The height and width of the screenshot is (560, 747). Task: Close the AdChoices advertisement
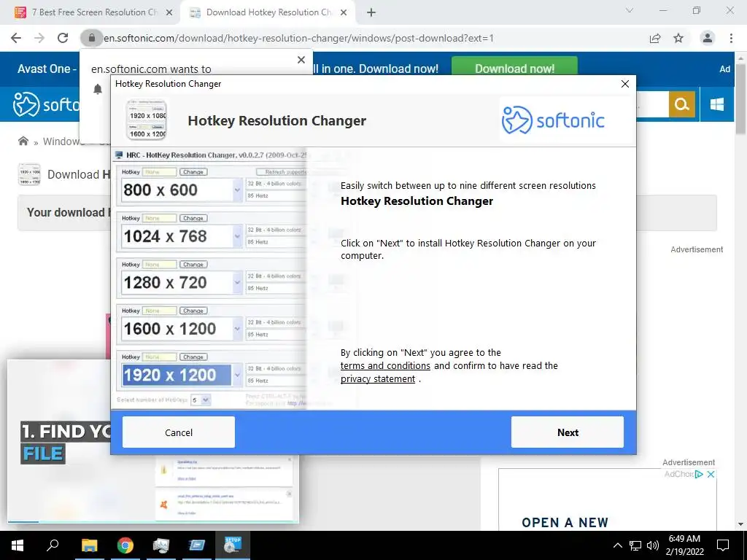tap(711, 474)
